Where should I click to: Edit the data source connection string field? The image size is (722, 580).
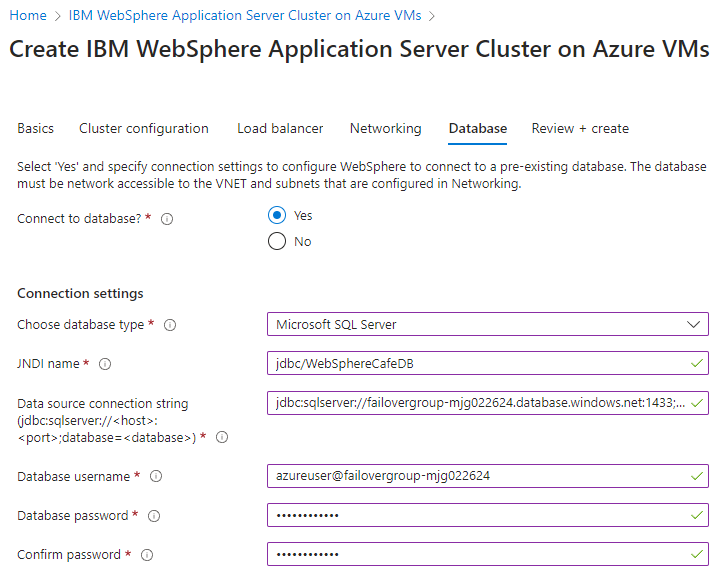coord(488,403)
